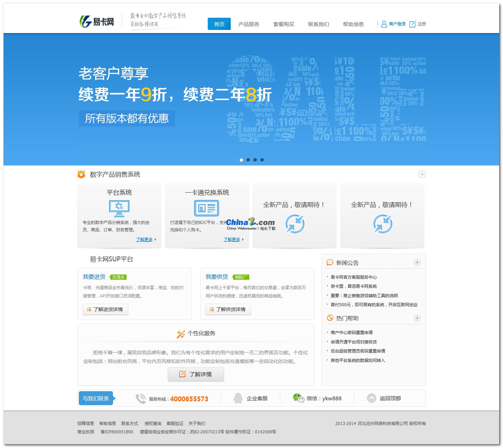Viewport: 503px width, 448px height.
Task: Open footer link 营业执照
Action: [x=86, y=432]
